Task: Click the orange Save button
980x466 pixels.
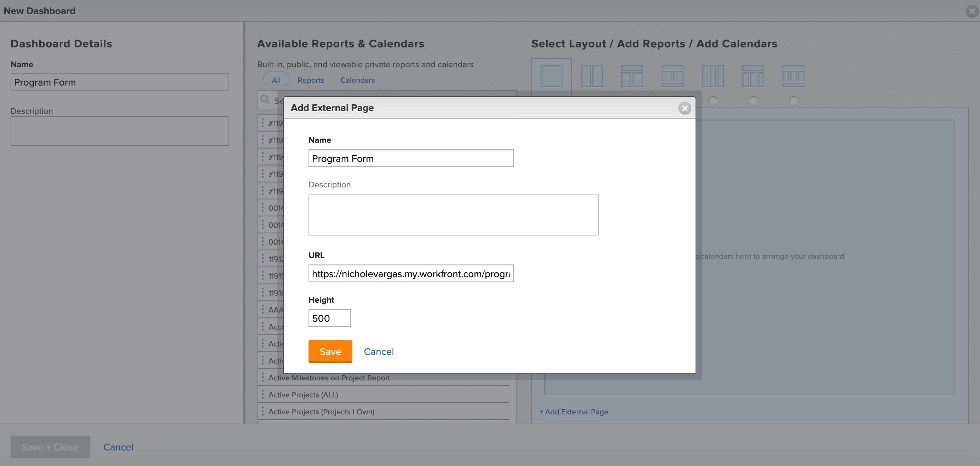Action: (330, 351)
